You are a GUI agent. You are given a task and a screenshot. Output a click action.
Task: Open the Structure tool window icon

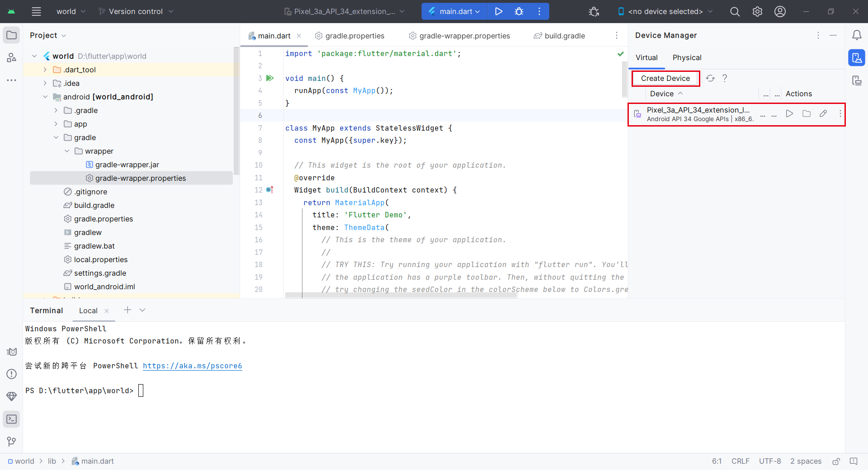tap(12, 57)
